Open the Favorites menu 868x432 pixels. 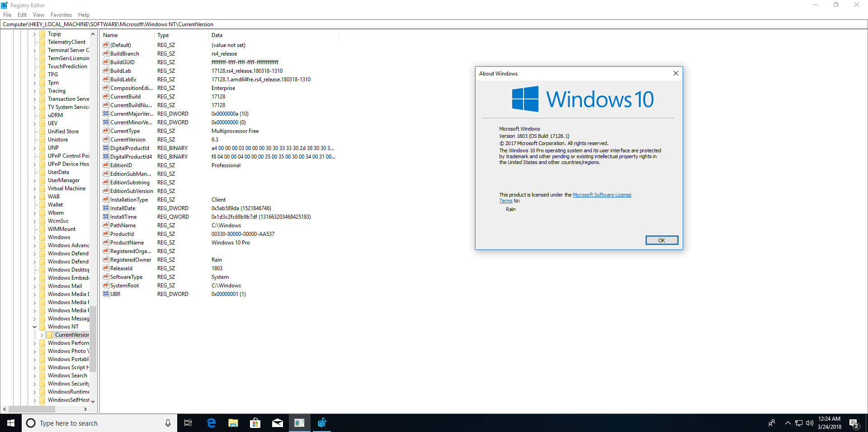point(61,15)
